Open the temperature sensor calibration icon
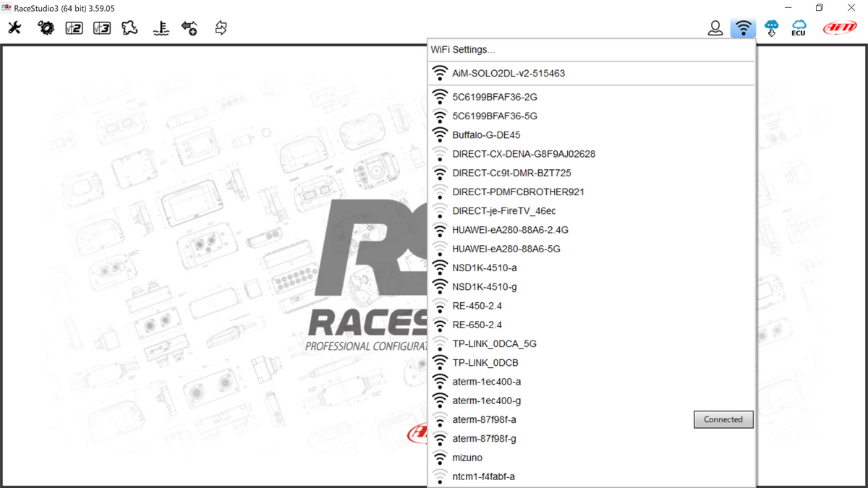This screenshot has width=868, height=488. pos(161,28)
